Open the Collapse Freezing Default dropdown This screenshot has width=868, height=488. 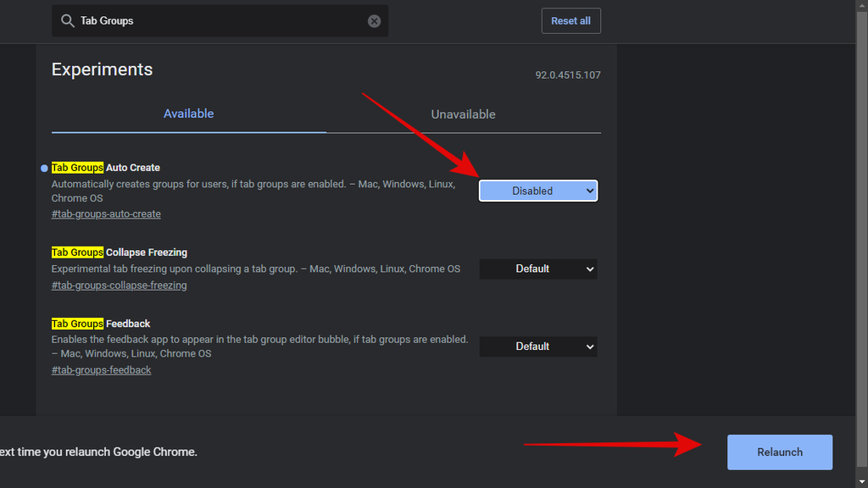pos(538,269)
